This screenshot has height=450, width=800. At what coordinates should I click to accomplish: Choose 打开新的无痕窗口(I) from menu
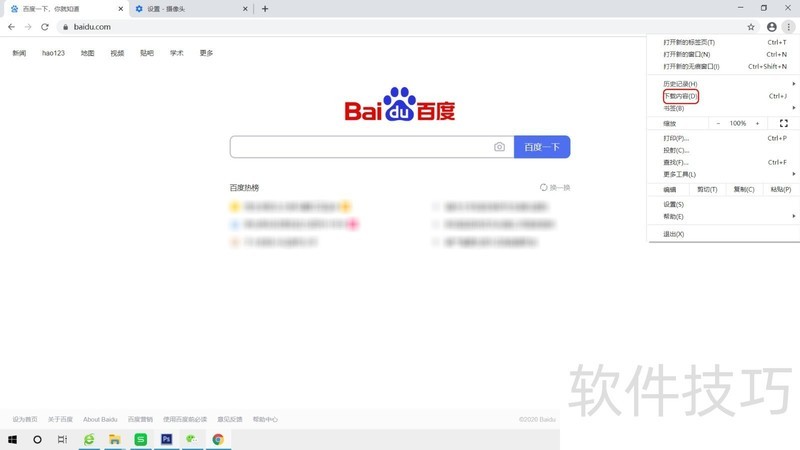pos(724,66)
